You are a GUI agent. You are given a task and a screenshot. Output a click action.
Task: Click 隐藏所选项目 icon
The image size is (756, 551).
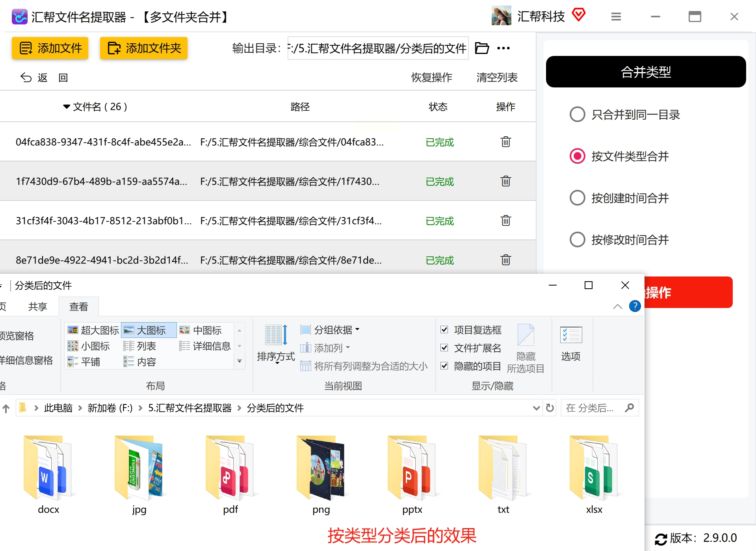click(526, 348)
